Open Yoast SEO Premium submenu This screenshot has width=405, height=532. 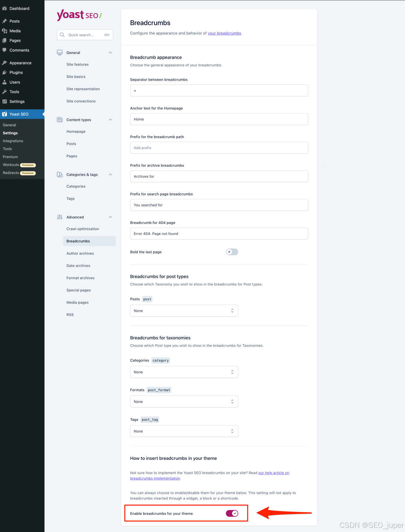[x=10, y=157]
